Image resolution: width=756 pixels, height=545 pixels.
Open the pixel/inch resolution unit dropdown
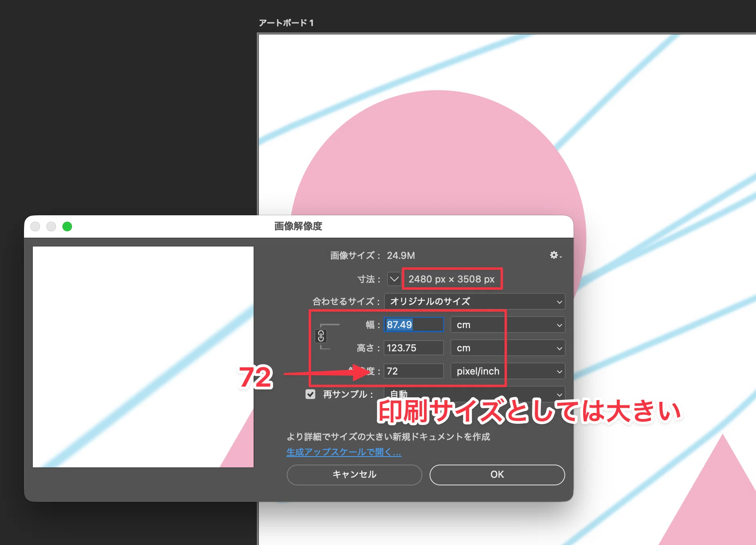click(x=508, y=371)
